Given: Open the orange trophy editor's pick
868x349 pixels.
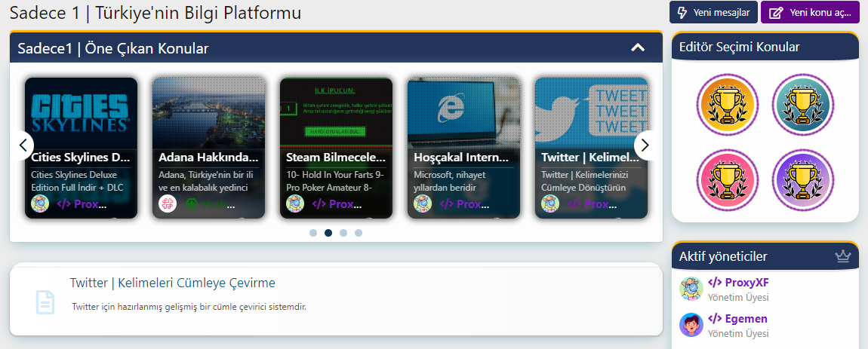Looking at the screenshot, I should coord(728,105).
